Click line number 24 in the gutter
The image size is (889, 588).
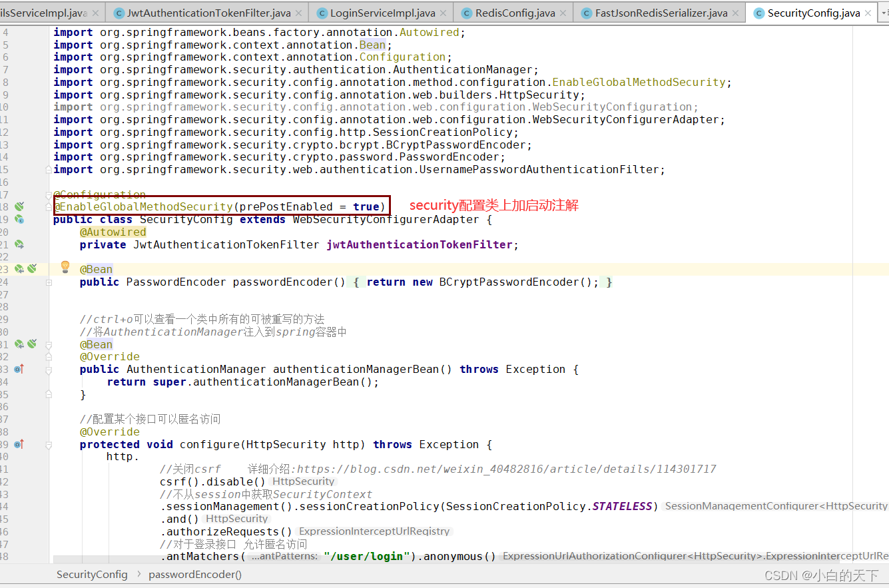tap(4, 282)
